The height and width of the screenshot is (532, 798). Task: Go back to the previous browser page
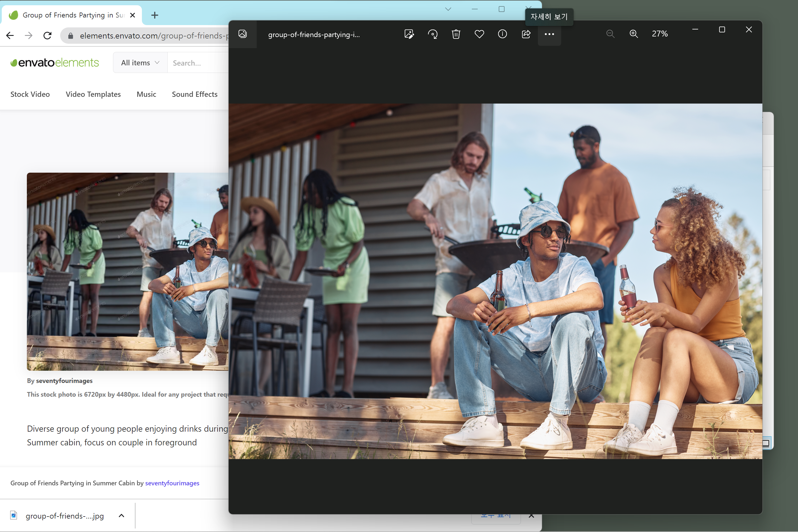click(x=10, y=36)
